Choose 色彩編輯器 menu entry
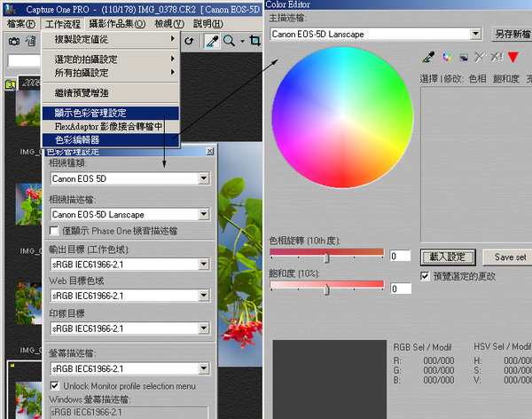532x419 pixels. coord(111,139)
